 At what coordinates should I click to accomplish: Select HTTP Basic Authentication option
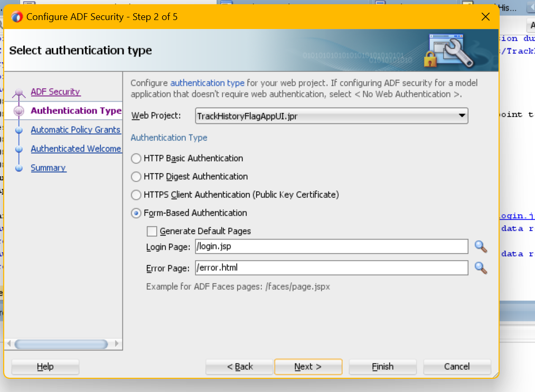[136, 158]
